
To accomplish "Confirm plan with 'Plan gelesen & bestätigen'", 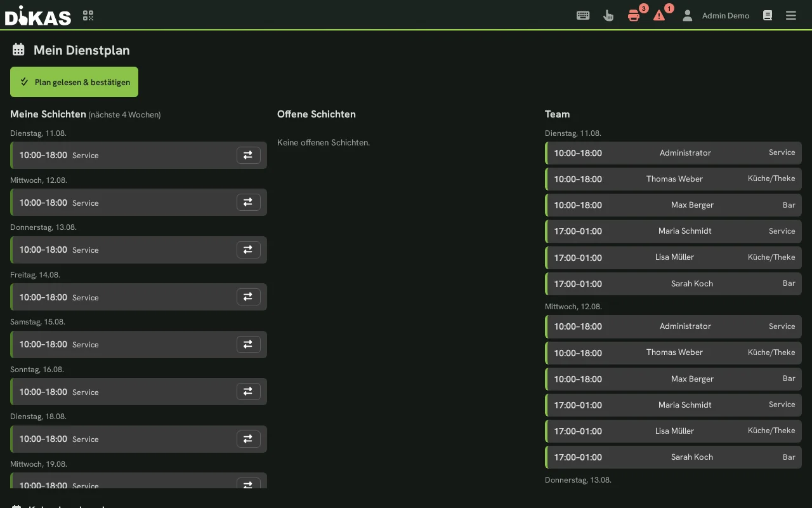I will [x=74, y=82].
